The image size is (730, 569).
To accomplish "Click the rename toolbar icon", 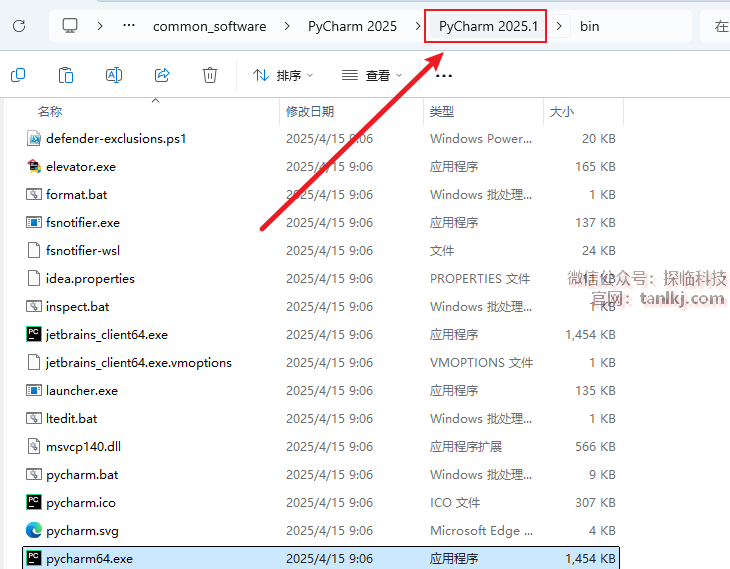I will point(114,75).
